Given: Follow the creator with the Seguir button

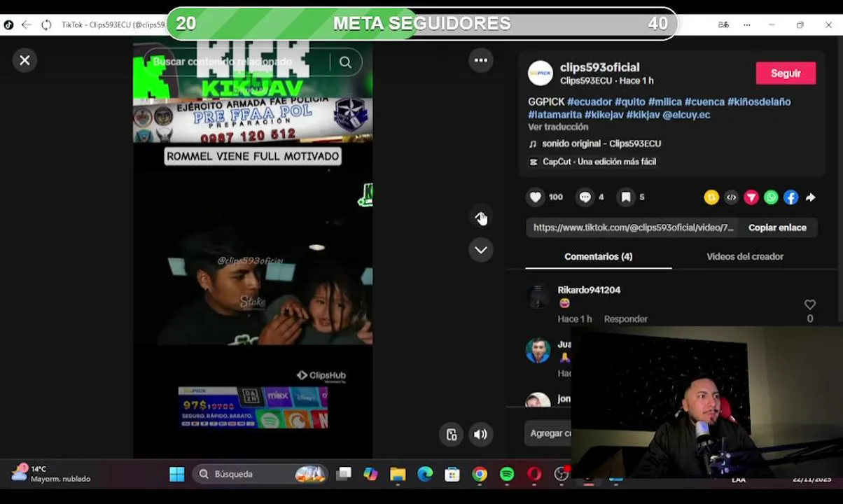Looking at the screenshot, I should [786, 73].
